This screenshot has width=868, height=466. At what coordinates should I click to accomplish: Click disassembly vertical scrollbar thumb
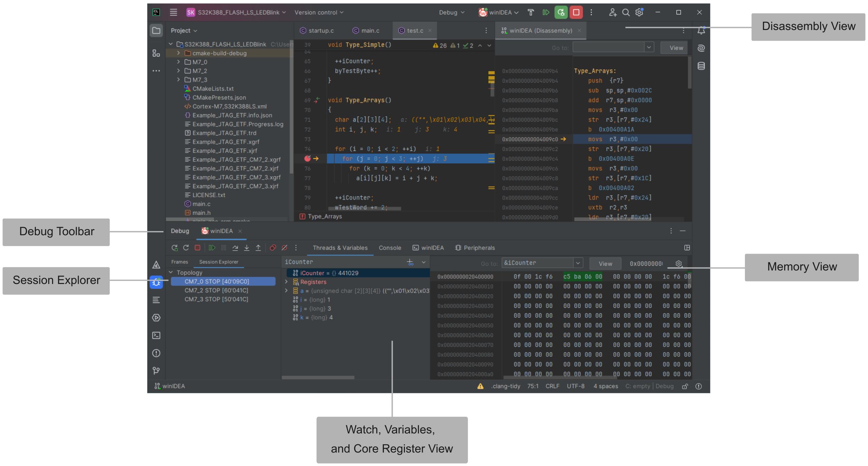(690, 73)
